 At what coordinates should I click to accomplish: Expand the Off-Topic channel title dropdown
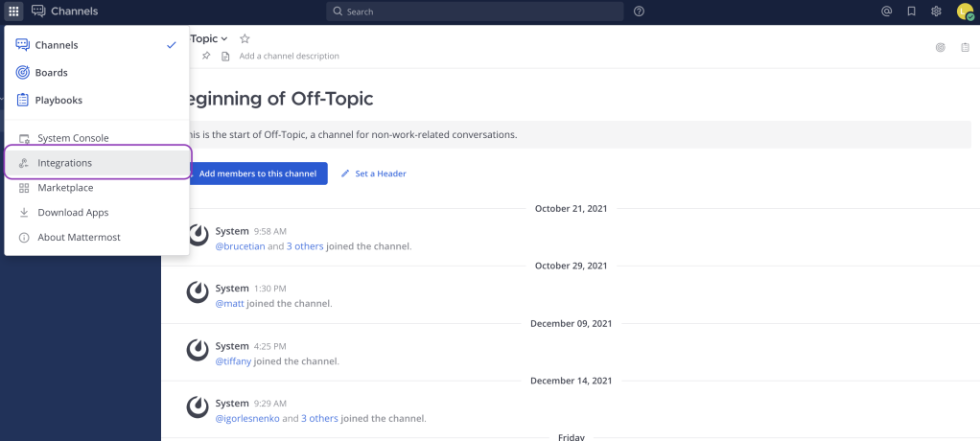[x=224, y=38]
